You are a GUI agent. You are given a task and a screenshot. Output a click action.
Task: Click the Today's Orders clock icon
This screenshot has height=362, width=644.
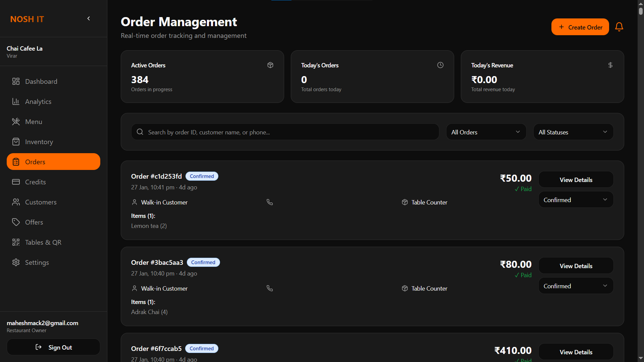440,65
